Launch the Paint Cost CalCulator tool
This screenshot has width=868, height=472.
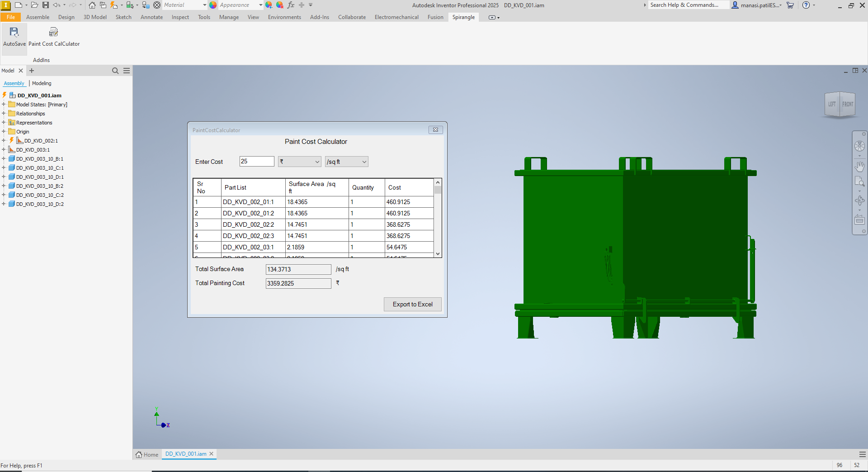click(54, 36)
